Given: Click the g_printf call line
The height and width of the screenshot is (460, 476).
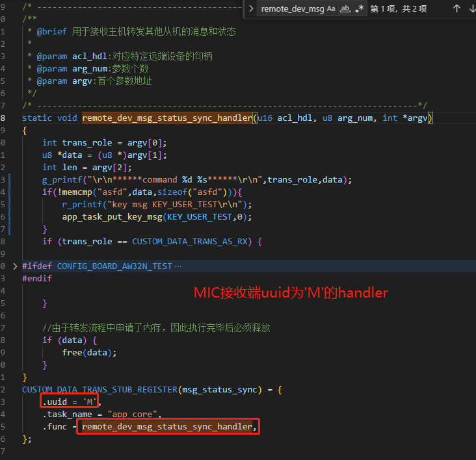Looking at the screenshot, I should [x=197, y=180].
